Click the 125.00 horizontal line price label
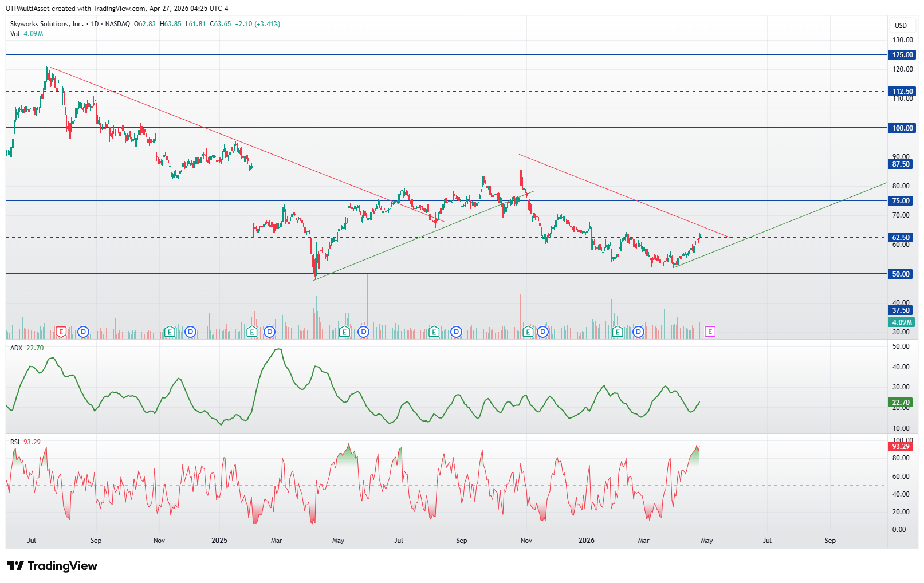The height and width of the screenshot is (583, 924). point(902,55)
